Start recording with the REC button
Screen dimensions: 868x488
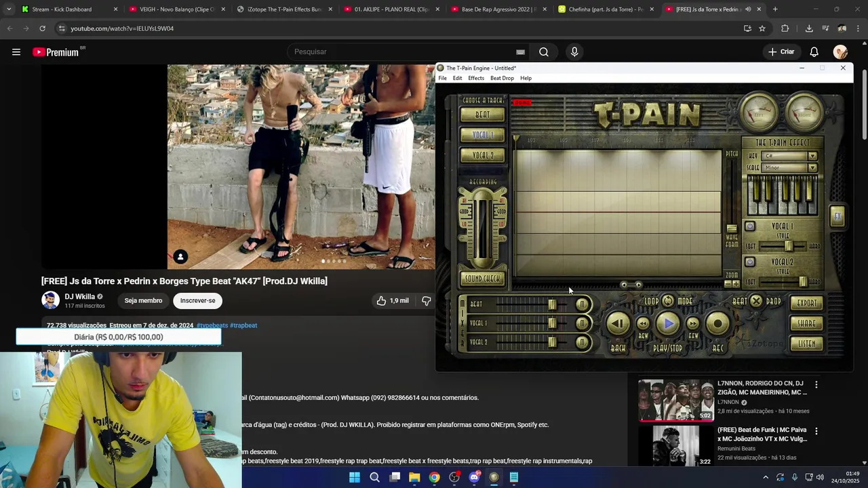718,324
